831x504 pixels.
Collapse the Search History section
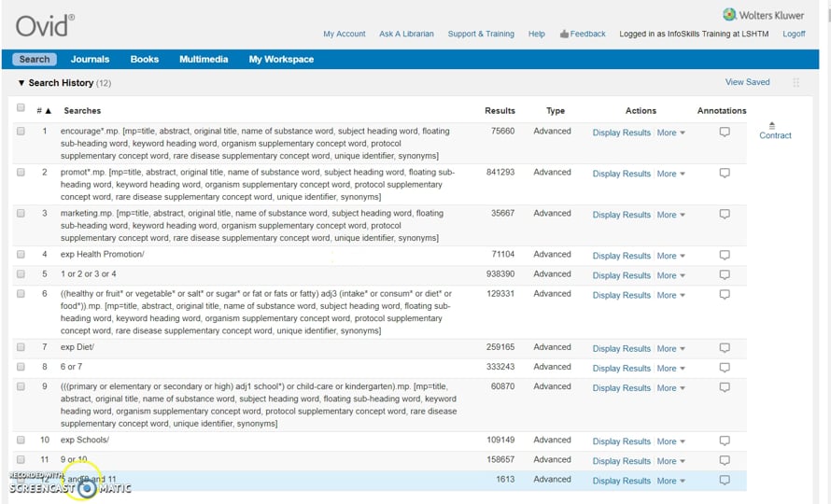21,83
